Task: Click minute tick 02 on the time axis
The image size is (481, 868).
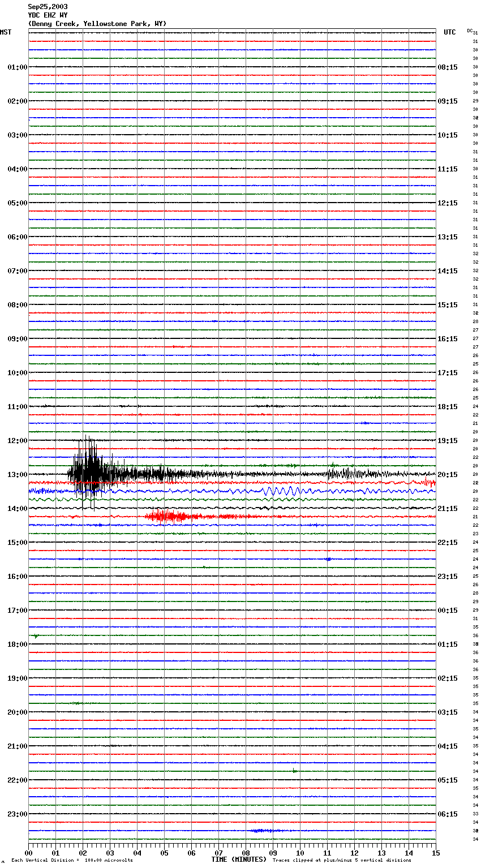Action: coord(83,853)
